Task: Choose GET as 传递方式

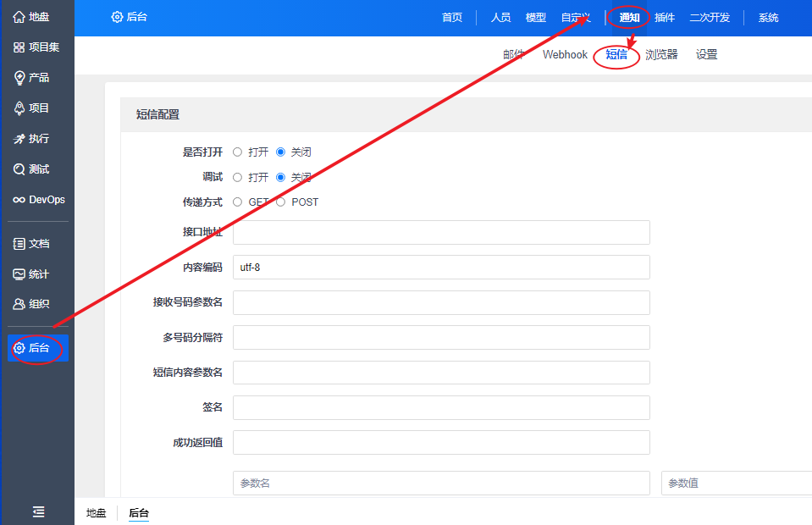Action: (x=238, y=202)
